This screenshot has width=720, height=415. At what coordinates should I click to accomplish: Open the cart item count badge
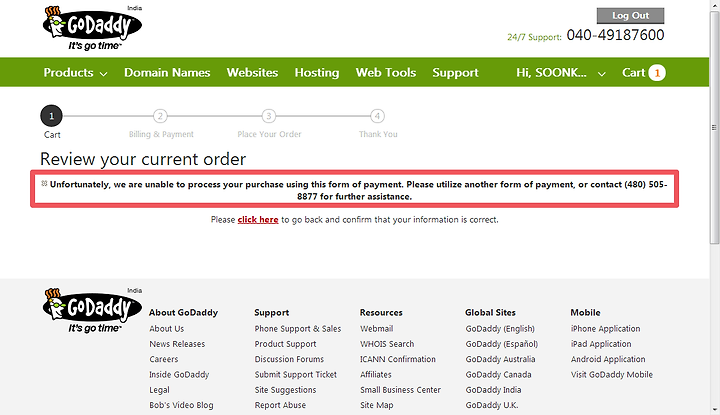pos(657,73)
